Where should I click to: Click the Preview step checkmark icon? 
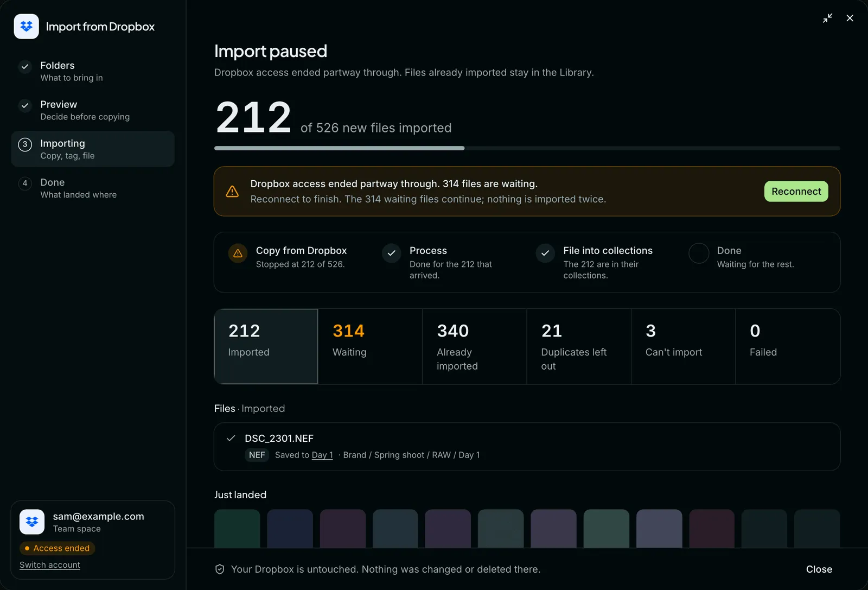(x=25, y=106)
